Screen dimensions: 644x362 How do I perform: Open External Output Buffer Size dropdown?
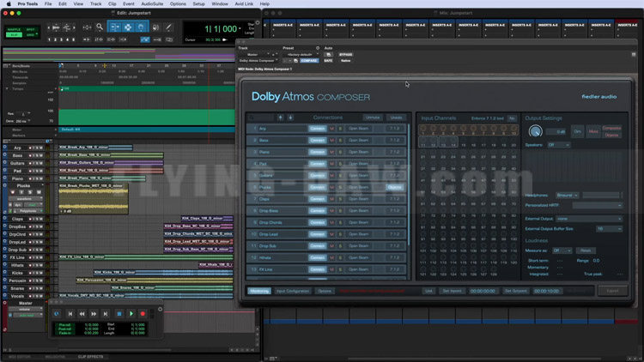[609, 229]
